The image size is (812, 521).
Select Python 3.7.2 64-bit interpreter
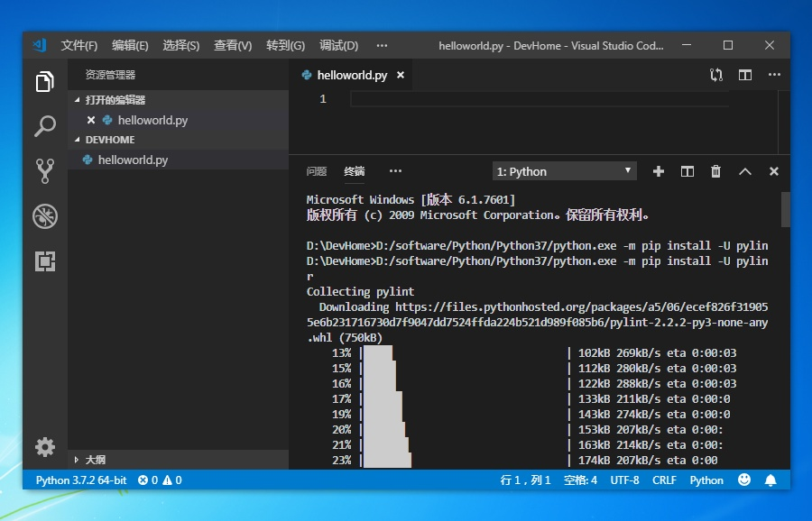tap(81, 480)
